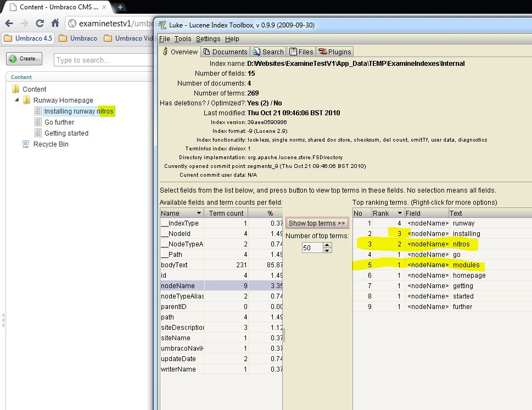Open the Help menu in Luke
This screenshot has height=410, width=532.
(x=232, y=39)
